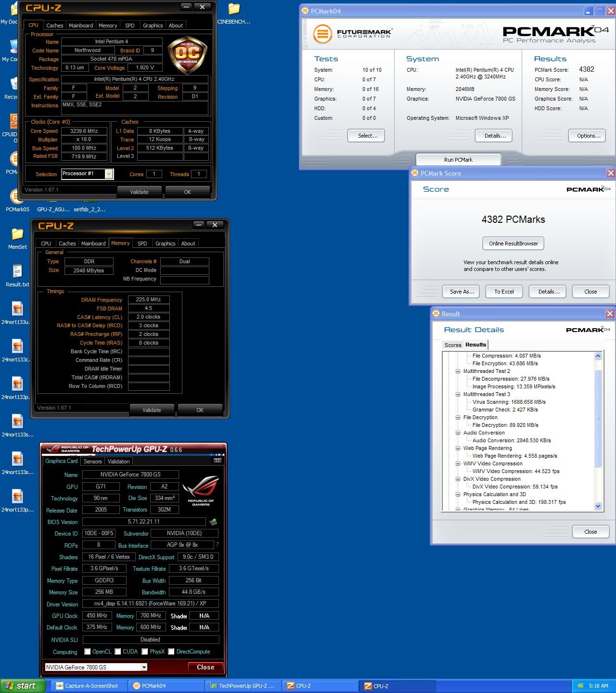Click the bus interface question mark in GPU-Z
The height and width of the screenshot is (693, 616).
click(217, 545)
